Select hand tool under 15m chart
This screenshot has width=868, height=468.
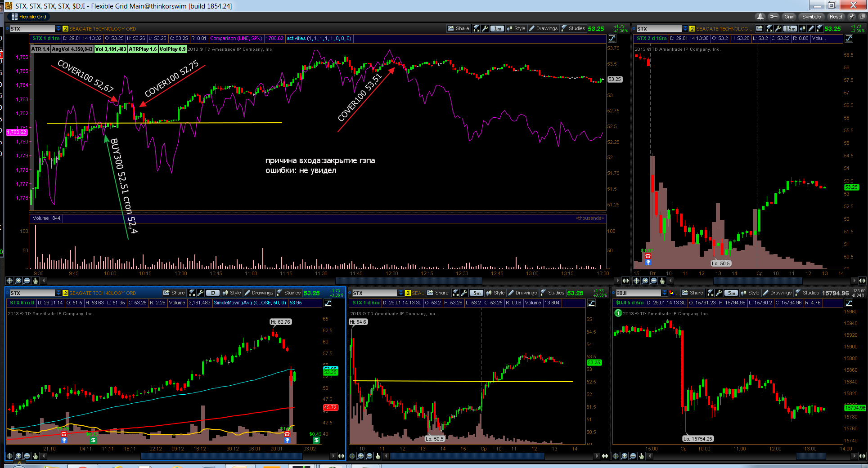click(662, 281)
